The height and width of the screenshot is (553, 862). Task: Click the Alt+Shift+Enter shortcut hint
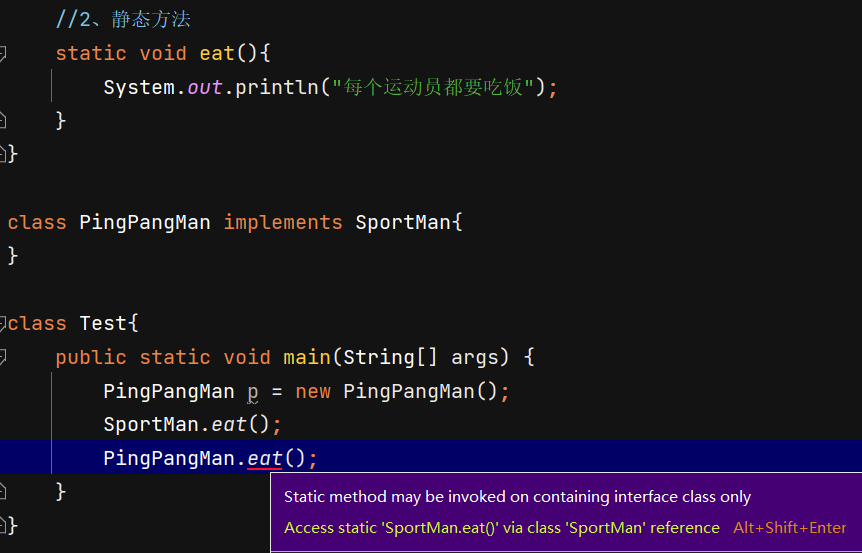790,527
